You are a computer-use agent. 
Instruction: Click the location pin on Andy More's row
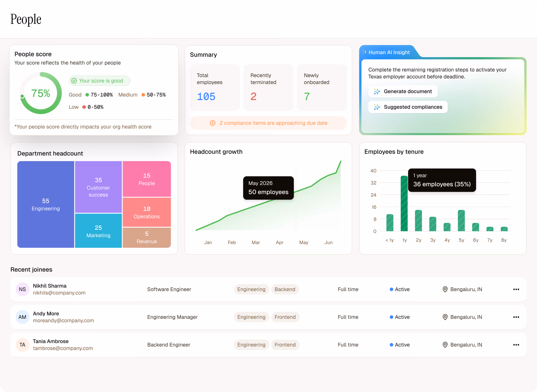(x=445, y=317)
